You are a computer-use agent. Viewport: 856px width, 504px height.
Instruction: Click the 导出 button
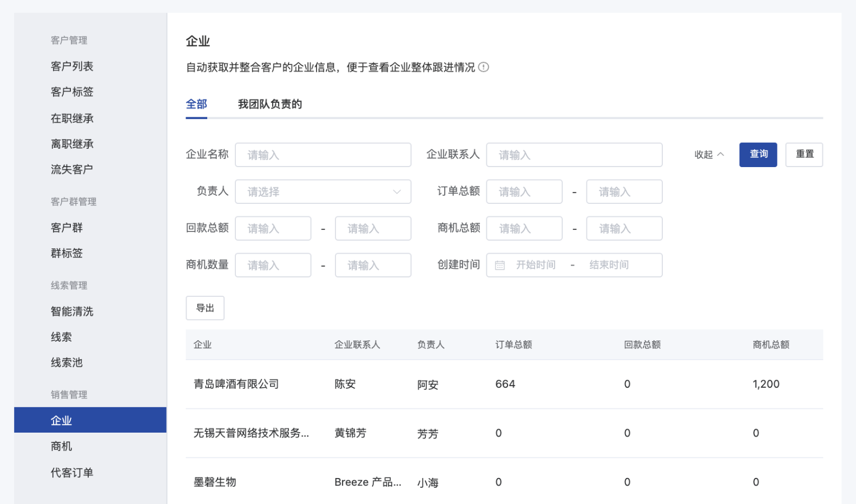tap(205, 308)
